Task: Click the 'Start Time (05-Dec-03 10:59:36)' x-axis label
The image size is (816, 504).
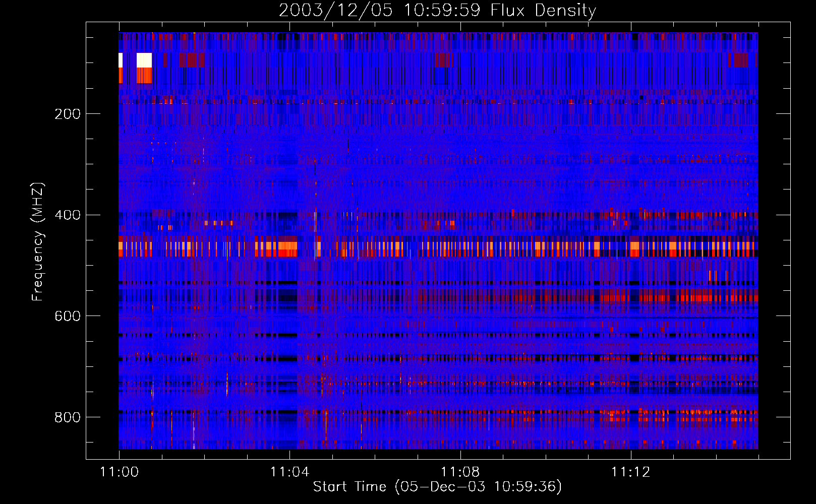Action: click(437, 487)
